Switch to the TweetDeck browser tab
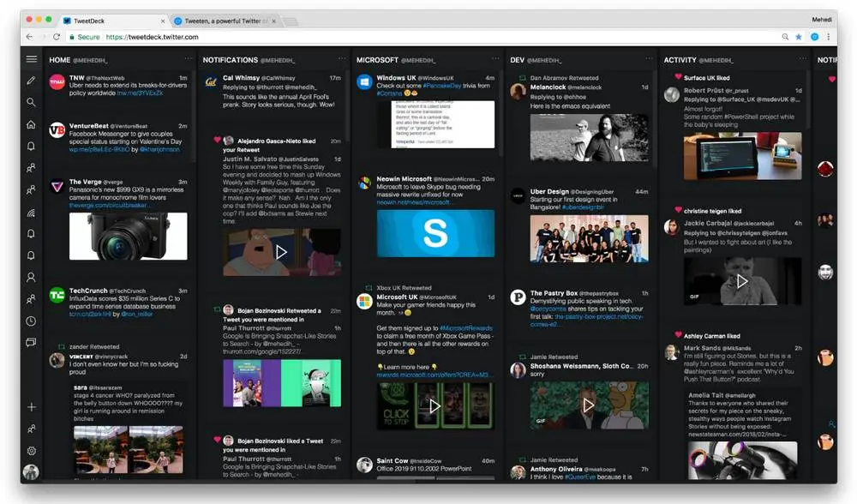Screen dimensions: 857x504 coord(112,21)
